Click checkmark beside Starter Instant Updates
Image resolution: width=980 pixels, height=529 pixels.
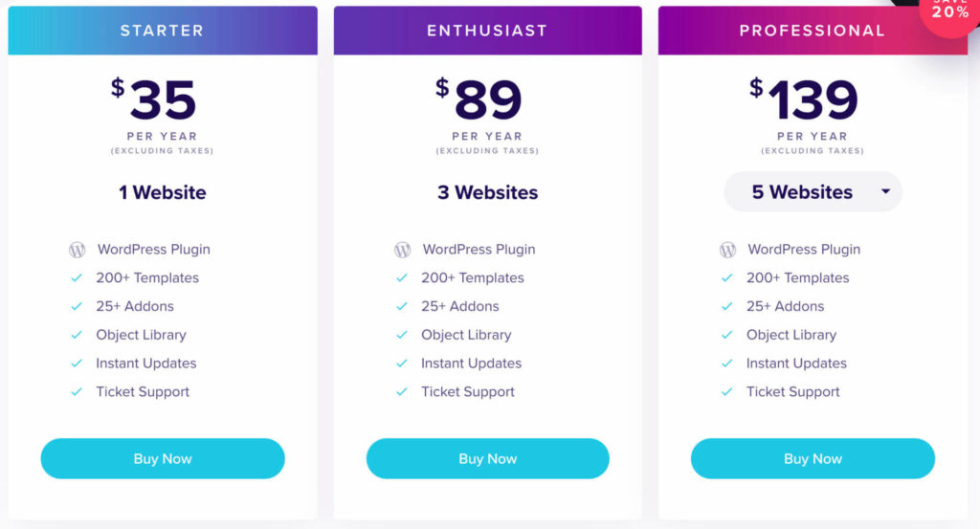click(77, 364)
